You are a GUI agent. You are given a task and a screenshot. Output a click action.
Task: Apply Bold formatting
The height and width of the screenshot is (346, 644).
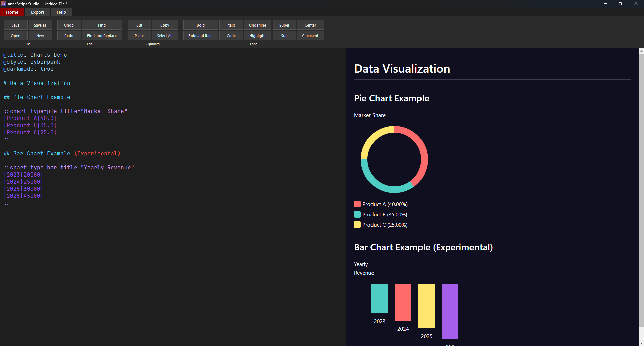[201, 25]
